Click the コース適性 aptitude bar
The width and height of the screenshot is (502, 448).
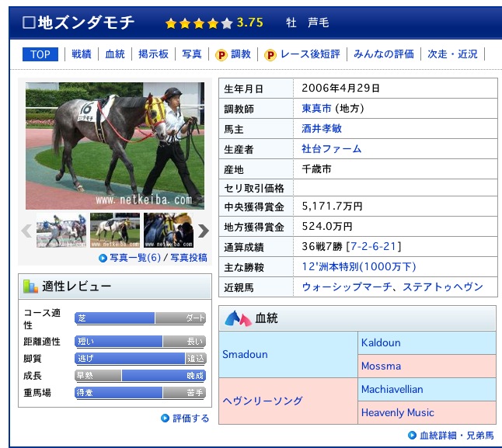140,318
